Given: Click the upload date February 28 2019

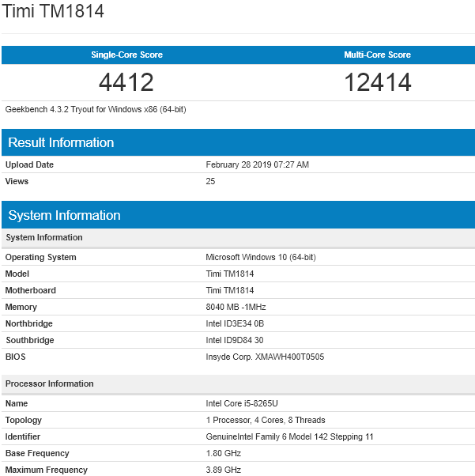Looking at the screenshot, I should (x=257, y=164).
